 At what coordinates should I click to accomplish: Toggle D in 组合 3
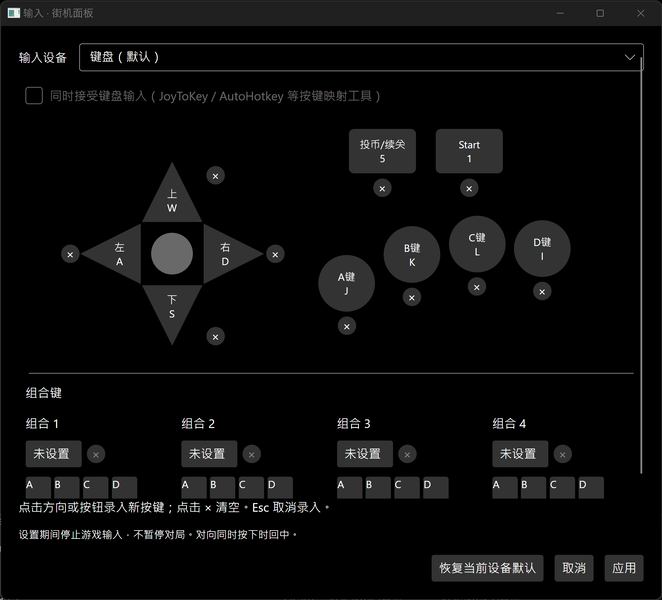[436, 488]
